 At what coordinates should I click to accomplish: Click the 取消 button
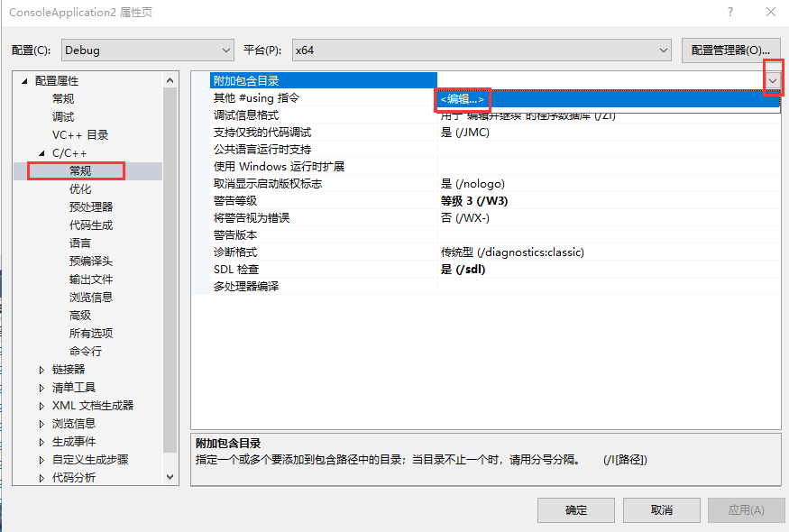point(661,509)
